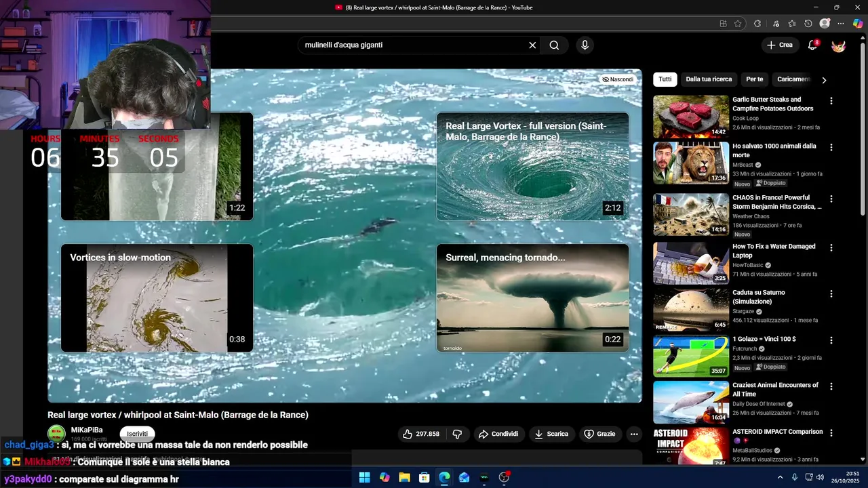
Task: Open the browser profile icon
Action: (x=825, y=24)
